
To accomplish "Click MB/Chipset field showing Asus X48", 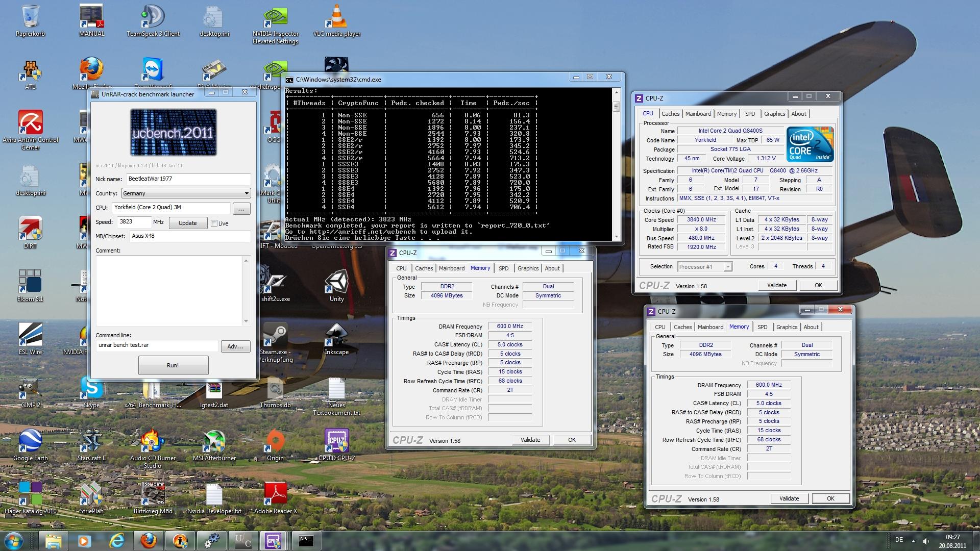I will pyautogui.click(x=190, y=236).
